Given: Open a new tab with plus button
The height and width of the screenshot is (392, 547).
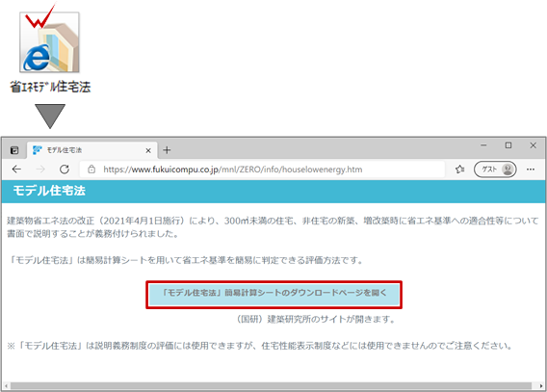Looking at the screenshot, I should (167, 150).
